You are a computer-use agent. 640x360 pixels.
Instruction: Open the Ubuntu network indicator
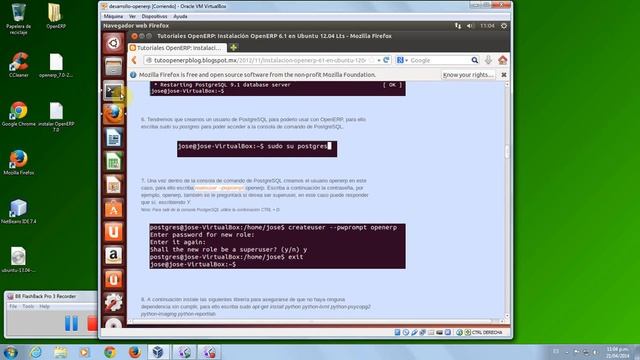click(458, 26)
